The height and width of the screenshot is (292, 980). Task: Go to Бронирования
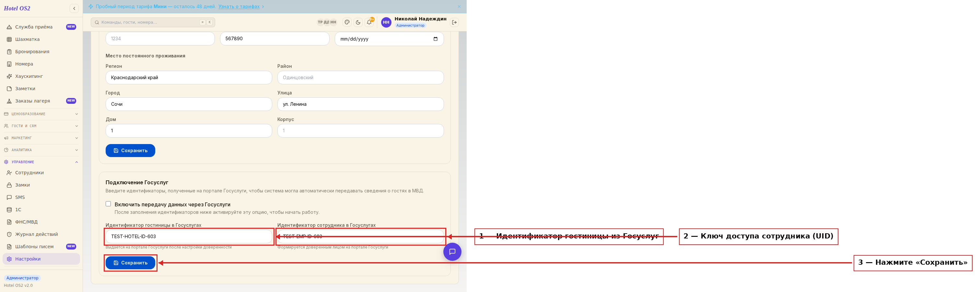coord(41,52)
